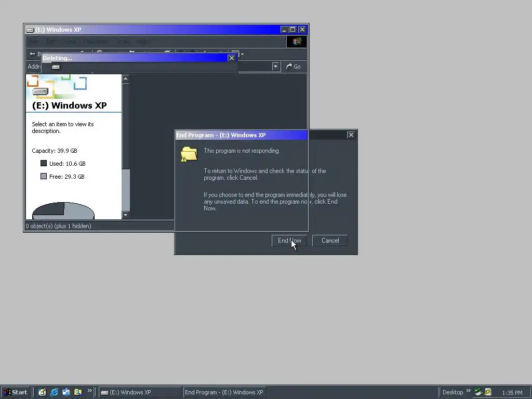
Task: Close the End Program dialog with X
Action: coord(351,135)
